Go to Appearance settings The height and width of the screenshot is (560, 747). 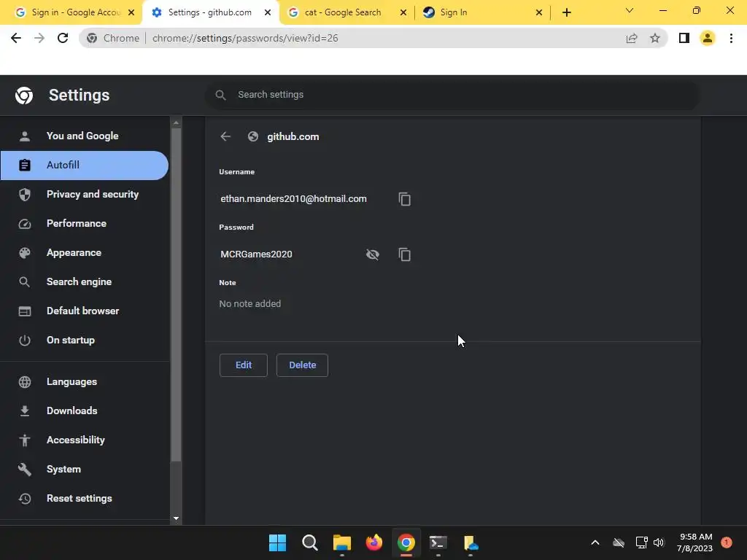tap(85, 252)
